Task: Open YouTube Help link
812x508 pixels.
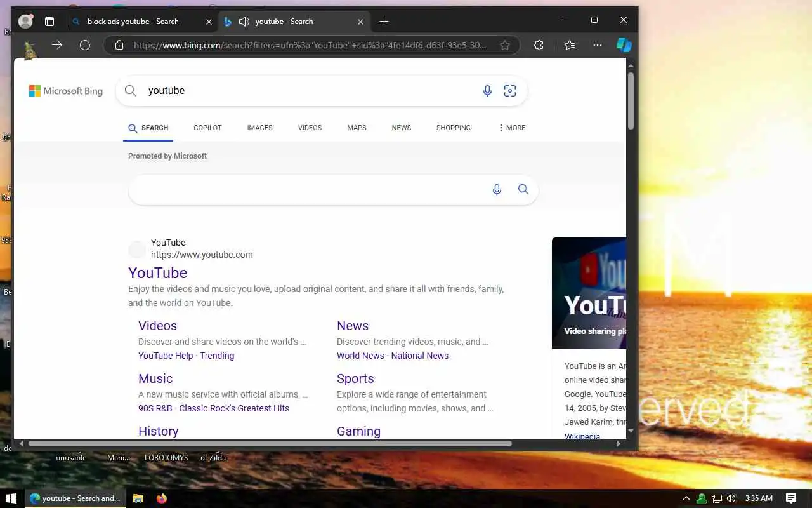Action: 166,356
